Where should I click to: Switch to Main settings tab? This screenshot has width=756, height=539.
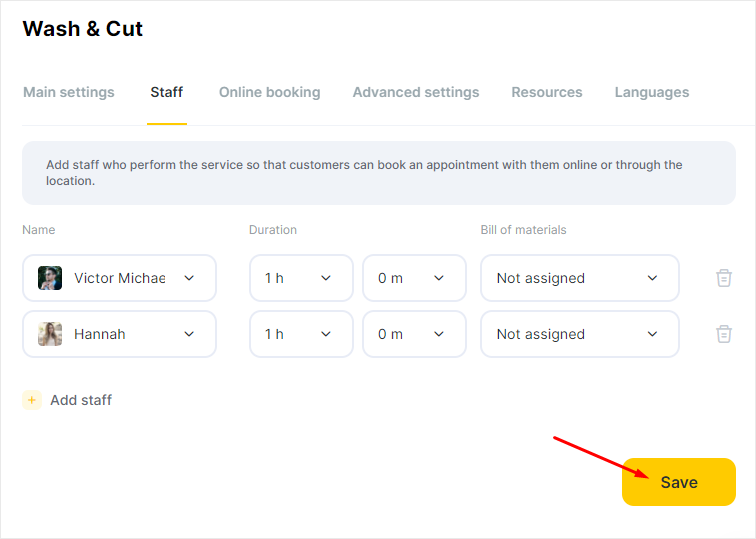pyautogui.click(x=69, y=92)
